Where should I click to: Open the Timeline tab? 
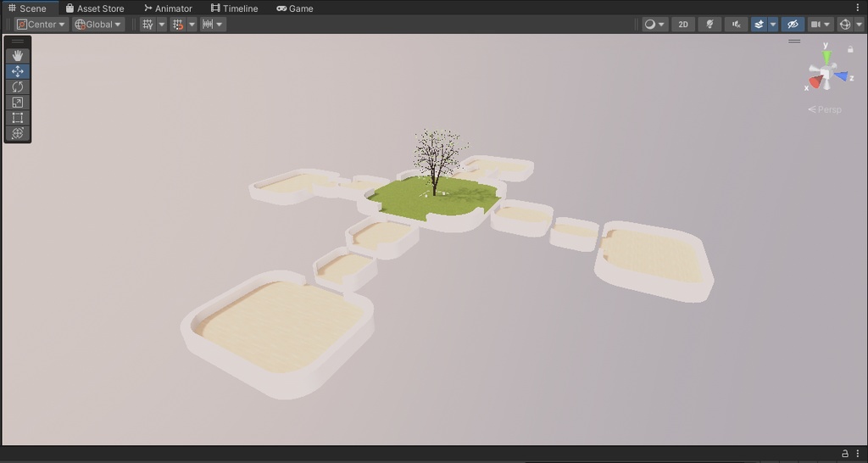(x=234, y=8)
